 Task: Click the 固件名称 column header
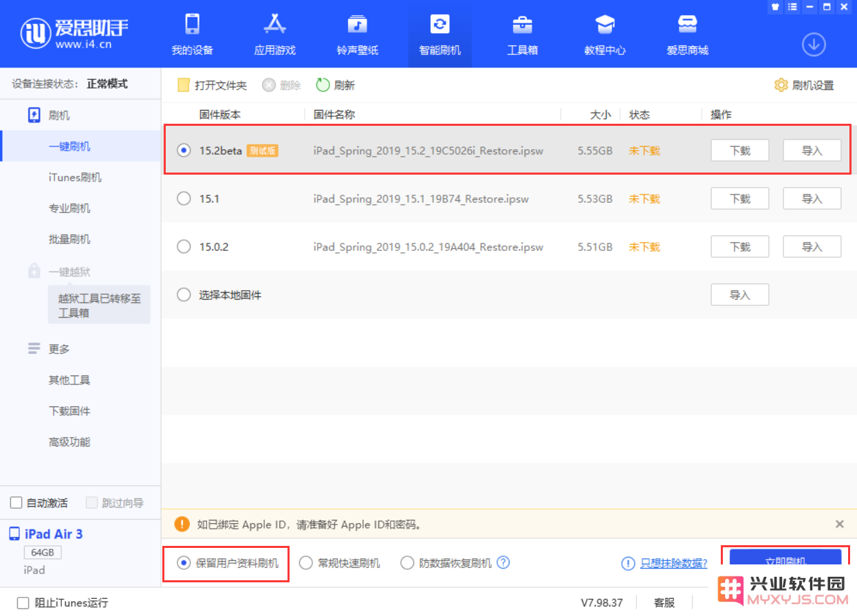pyautogui.click(x=334, y=115)
